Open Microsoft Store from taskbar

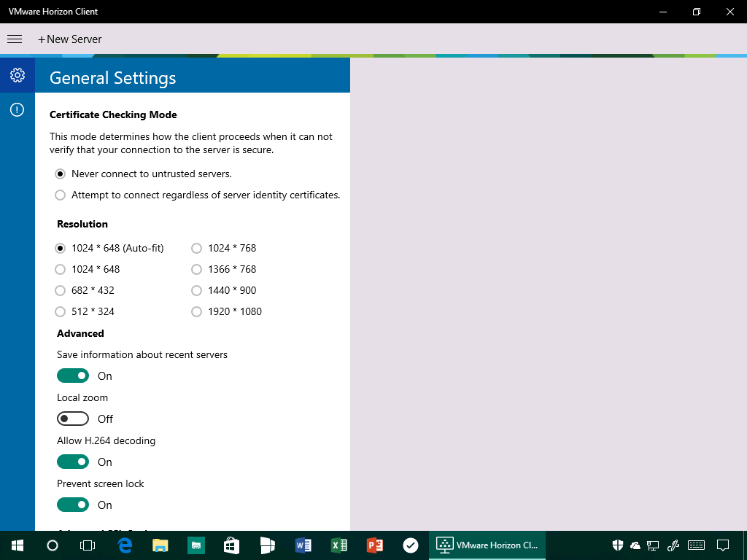point(231,545)
